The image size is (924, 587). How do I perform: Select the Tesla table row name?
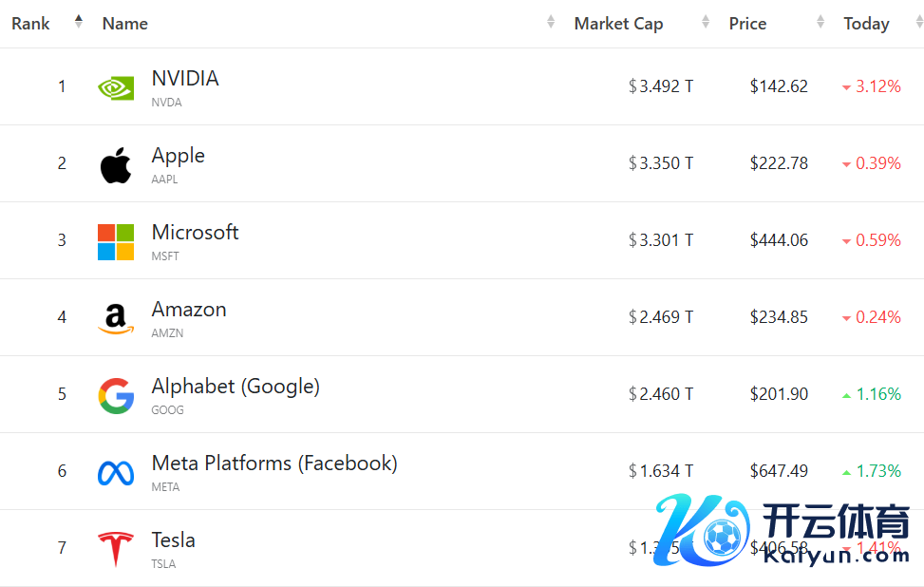[x=174, y=540]
